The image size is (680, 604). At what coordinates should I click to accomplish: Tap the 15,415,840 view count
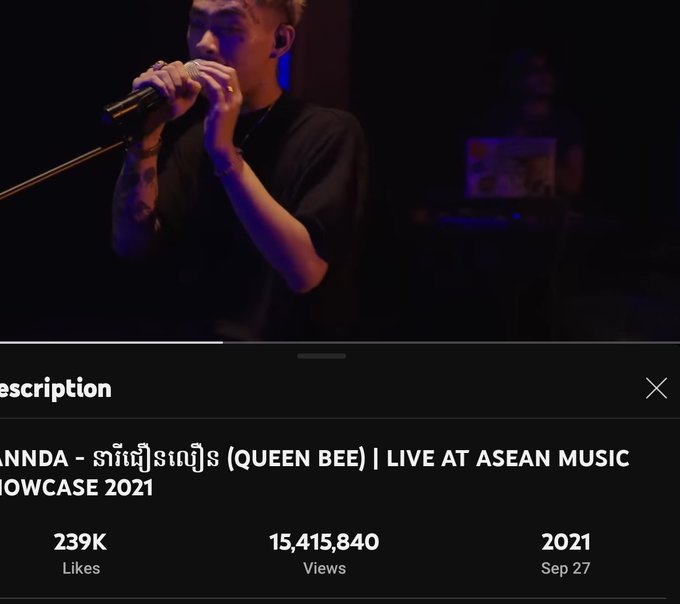[x=324, y=542]
